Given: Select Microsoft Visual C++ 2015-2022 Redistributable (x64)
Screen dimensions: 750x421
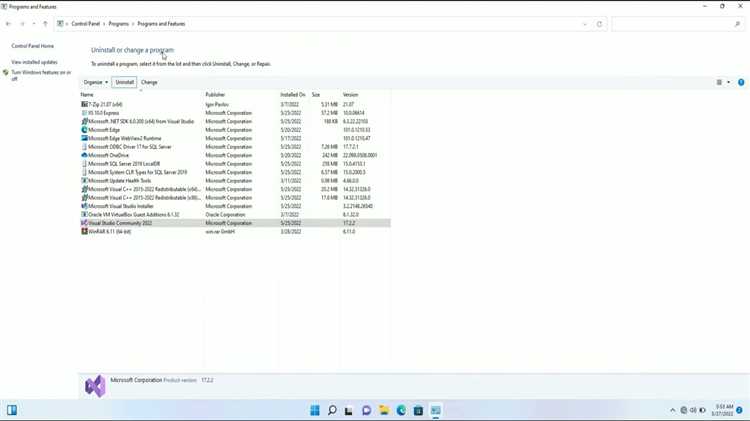Looking at the screenshot, I should click(x=235, y=189).
